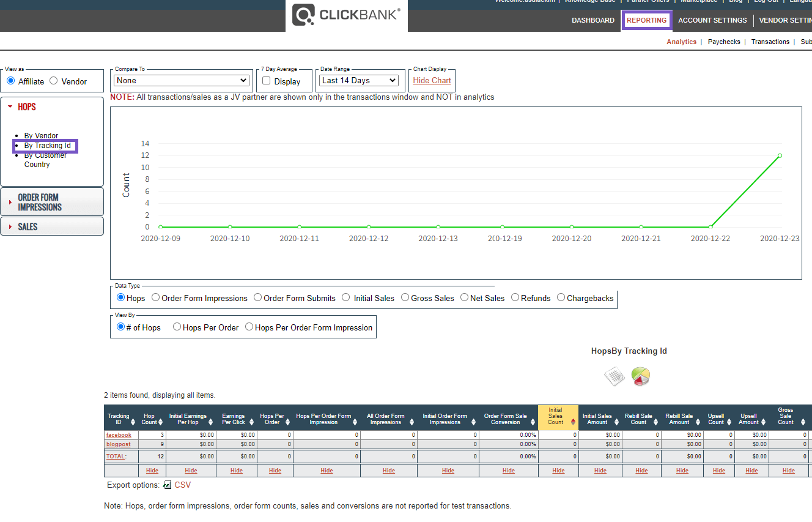812x522 pixels.
Task: Open By Tracking Id hops report
Action: 48,146
